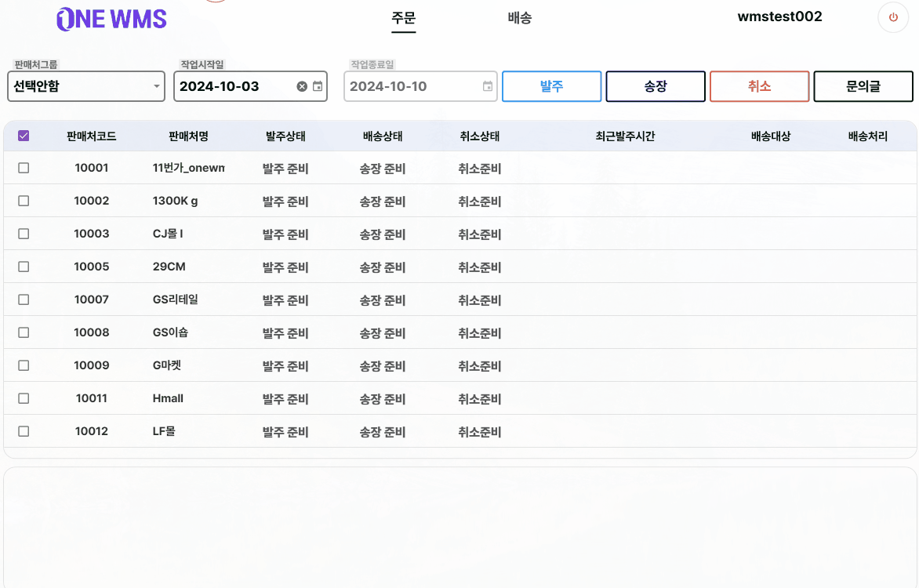Screen dimensions: 919x588
Task: Click 취소준비 in the 10008 row
Action: 479,333
